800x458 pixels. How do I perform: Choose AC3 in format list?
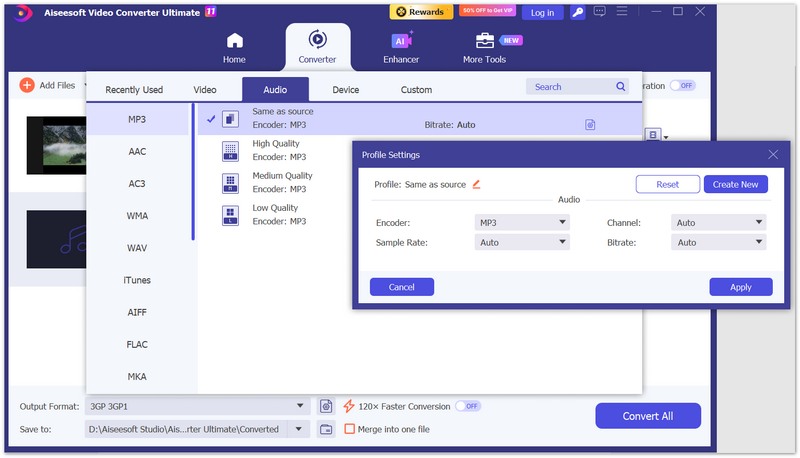point(137,184)
